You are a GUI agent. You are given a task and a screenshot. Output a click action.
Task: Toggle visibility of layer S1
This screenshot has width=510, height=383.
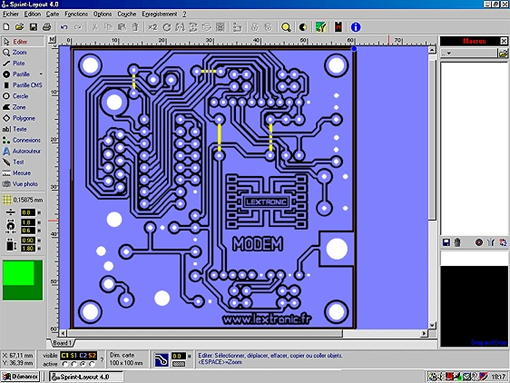click(x=74, y=356)
